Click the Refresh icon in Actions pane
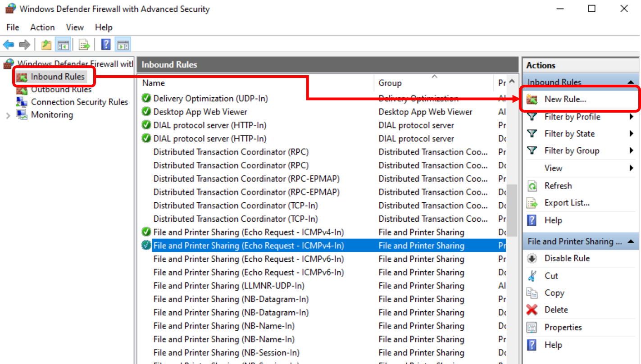The height and width of the screenshot is (364, 641). (x=532, y=186)
